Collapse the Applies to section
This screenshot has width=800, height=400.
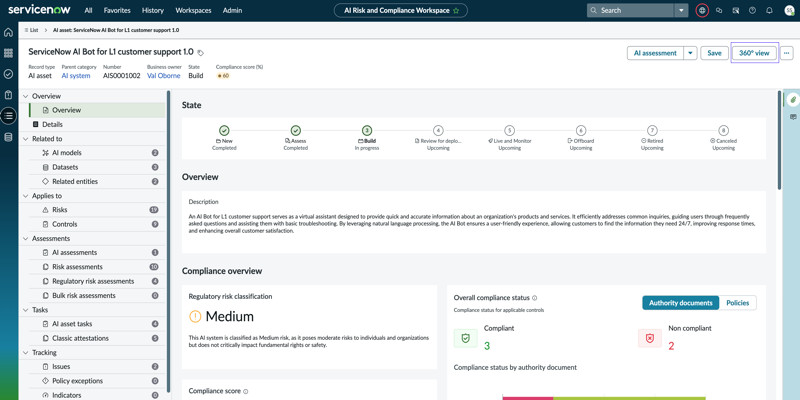(26, 196)
